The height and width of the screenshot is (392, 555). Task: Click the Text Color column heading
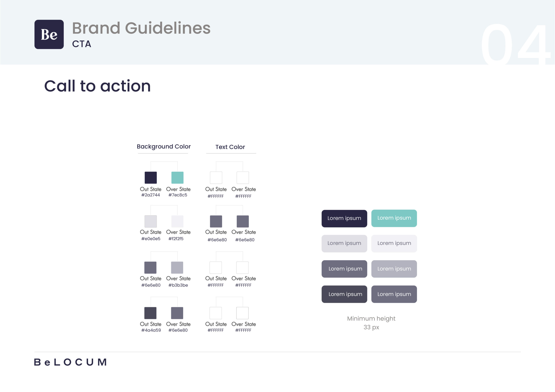(230, 147)
